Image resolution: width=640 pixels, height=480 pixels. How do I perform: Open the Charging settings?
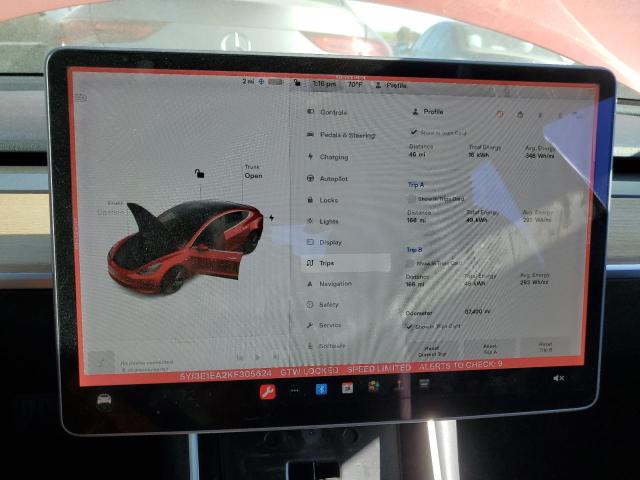tap(329, 157)
